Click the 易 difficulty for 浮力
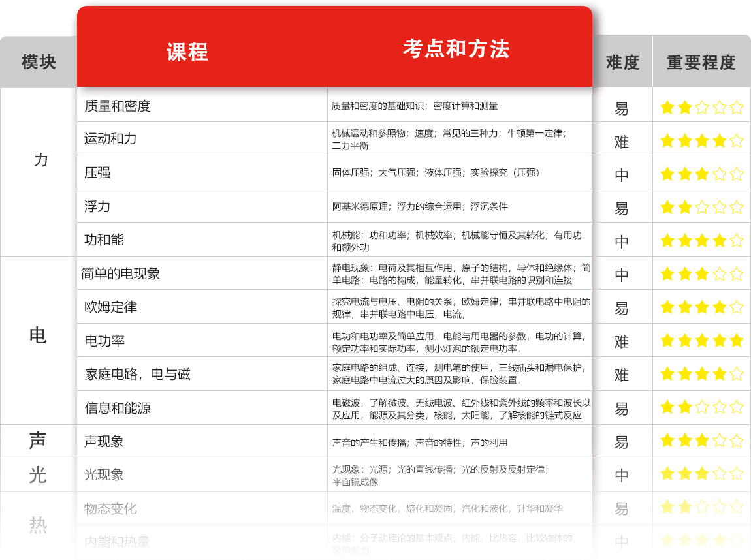Screen dimensions: 751x560 point(622,208)
